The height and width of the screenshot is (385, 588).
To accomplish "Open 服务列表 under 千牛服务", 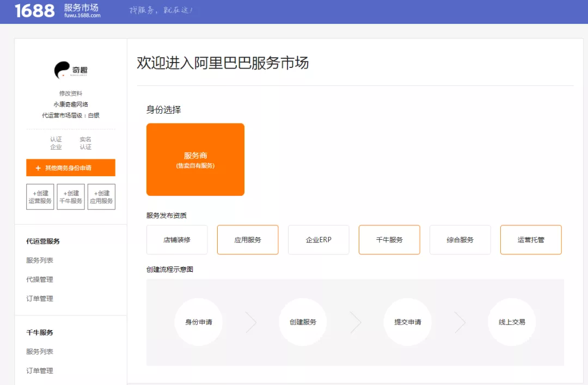I will tap(40, 352).
